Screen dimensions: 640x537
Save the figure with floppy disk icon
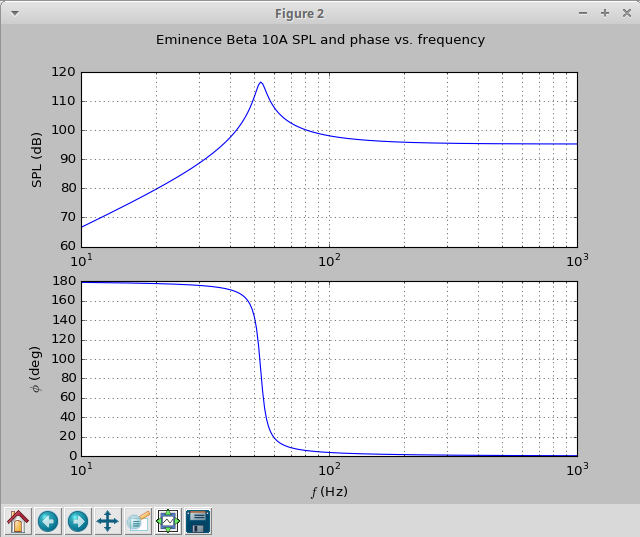[198, 521]
